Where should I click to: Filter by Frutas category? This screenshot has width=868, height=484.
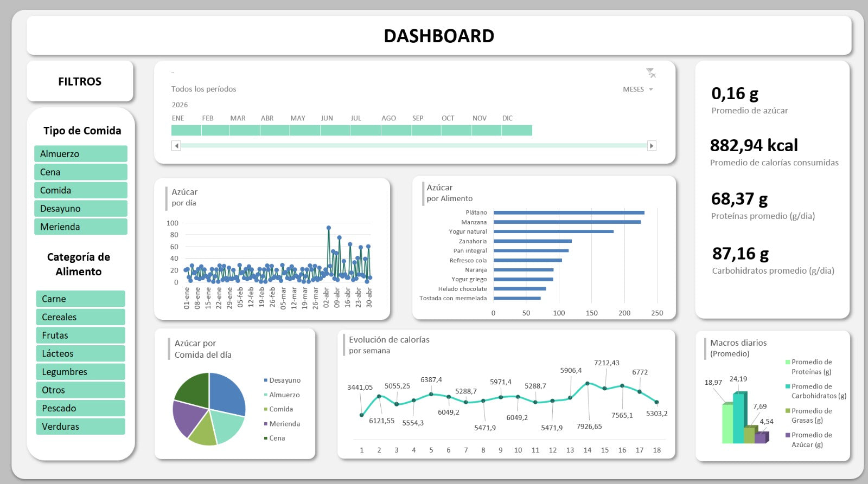80,335
